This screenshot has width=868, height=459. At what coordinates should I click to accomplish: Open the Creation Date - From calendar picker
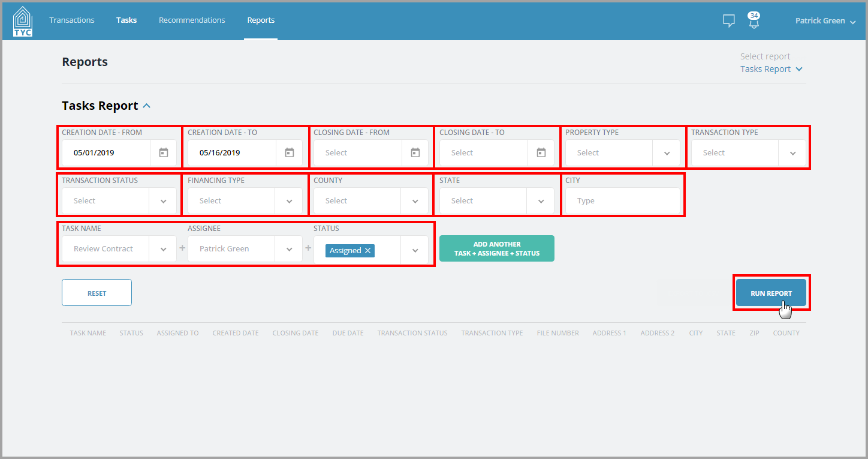pyautogui.click(x=163, y=152)
